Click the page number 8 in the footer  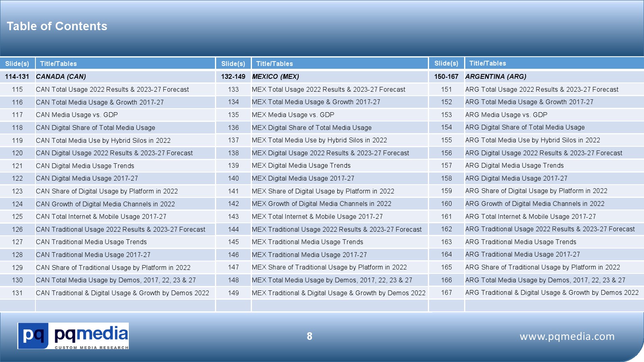[x=309, y=336]
